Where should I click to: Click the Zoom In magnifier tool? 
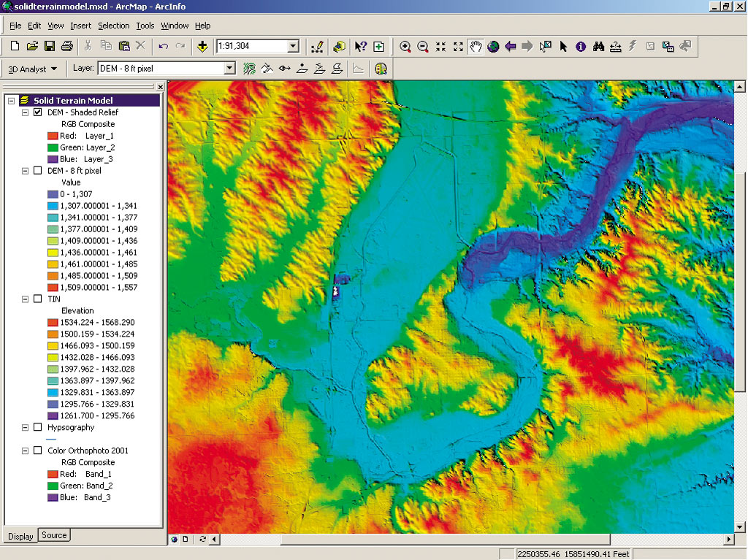point(405,47)
